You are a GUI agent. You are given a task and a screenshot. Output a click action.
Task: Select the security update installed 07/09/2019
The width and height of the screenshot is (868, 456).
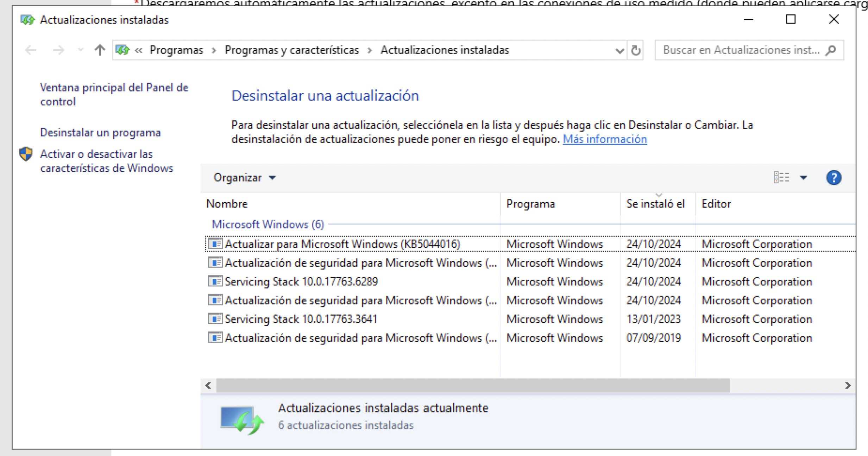click(530, 338)
